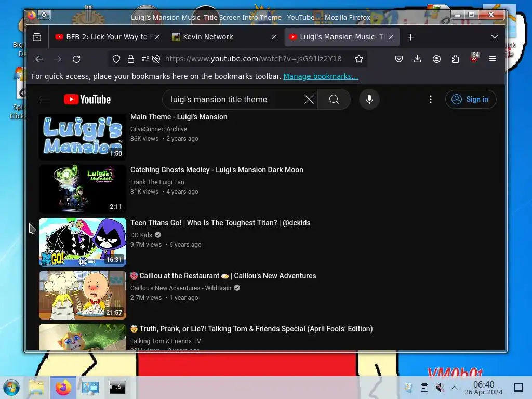Open the YouTube guide hamburger menu

45,99
